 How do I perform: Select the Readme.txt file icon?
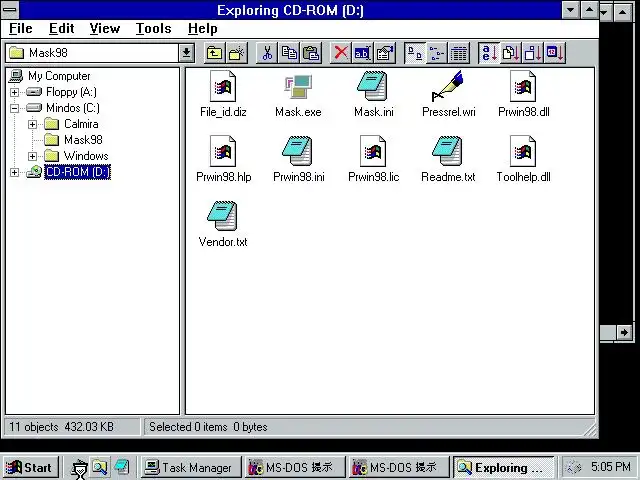click(x=448, y=151)
